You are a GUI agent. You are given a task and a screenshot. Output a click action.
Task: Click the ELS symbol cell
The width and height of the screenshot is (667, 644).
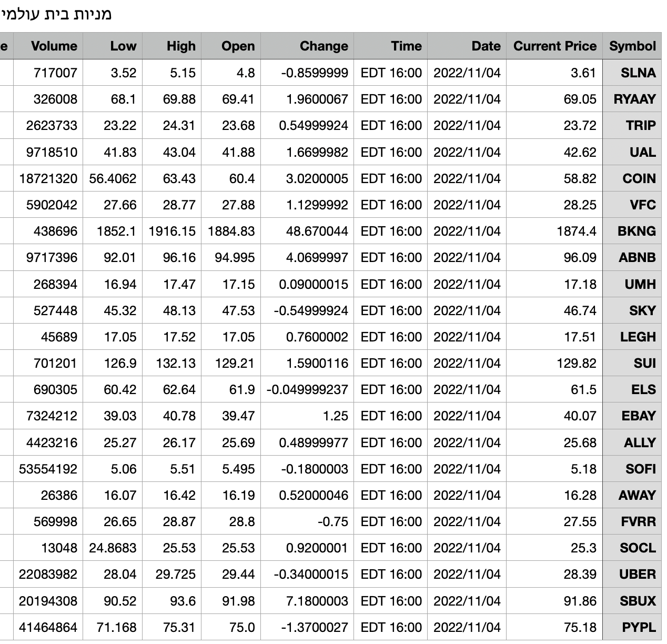(632, 389)
